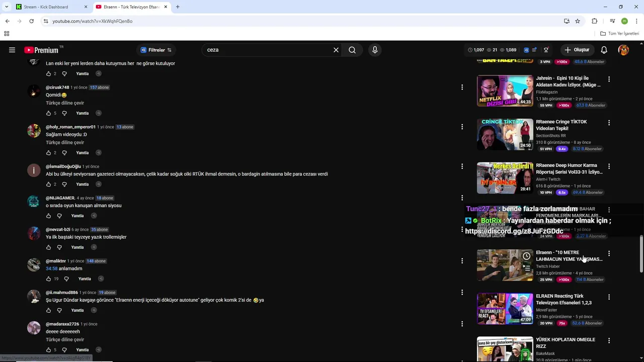This screenshot has height=362, width=644.
Task: Open the Filtreler filter button
Action: [x=156, y=50]
